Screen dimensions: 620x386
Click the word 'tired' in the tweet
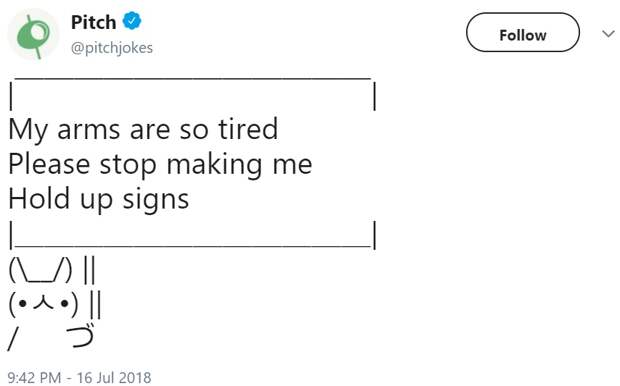(248, 129)
